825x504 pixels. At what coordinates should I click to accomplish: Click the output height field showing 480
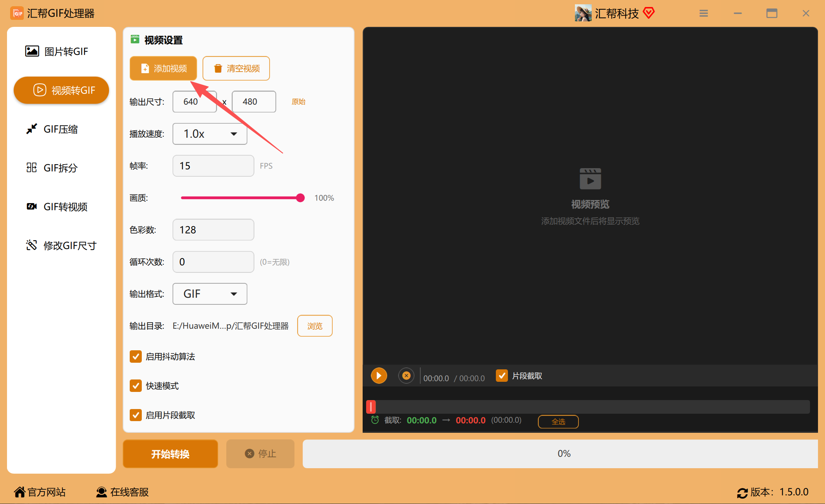coord(254,102)
